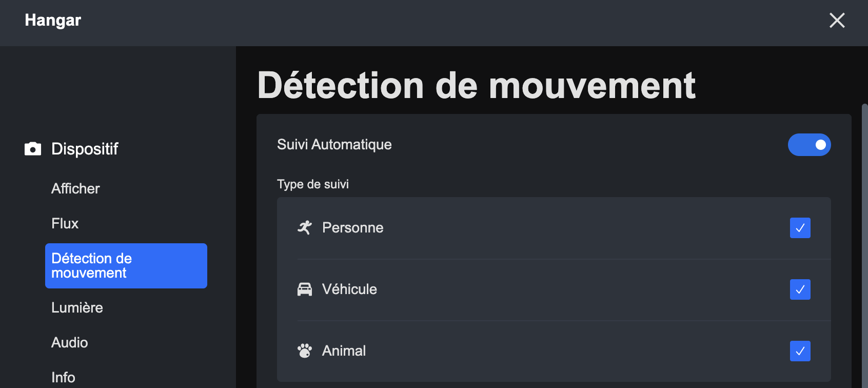This screenshot has height=388, width=868.
Task: Click the Personne row label
Action: (x=352, y=228)
